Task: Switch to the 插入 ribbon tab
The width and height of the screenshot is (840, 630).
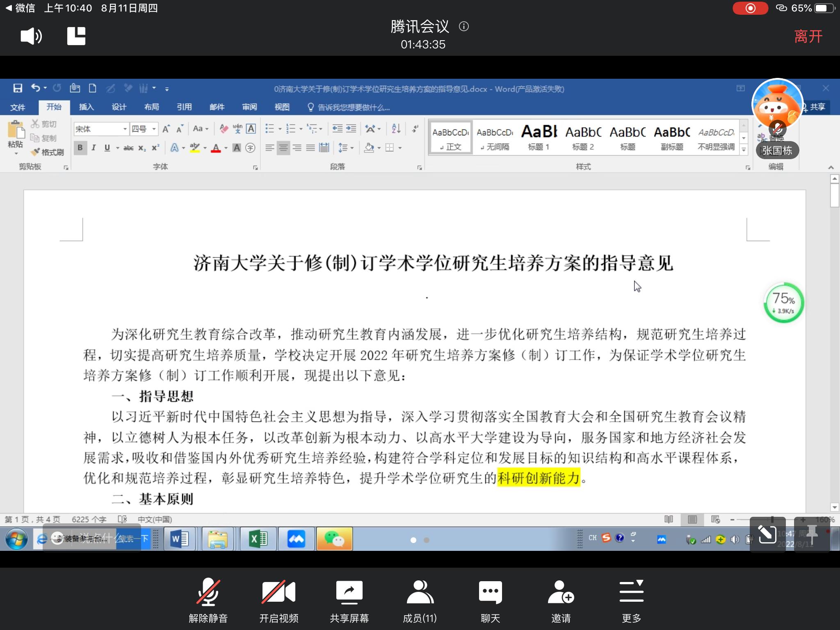Action: point(86,107)
